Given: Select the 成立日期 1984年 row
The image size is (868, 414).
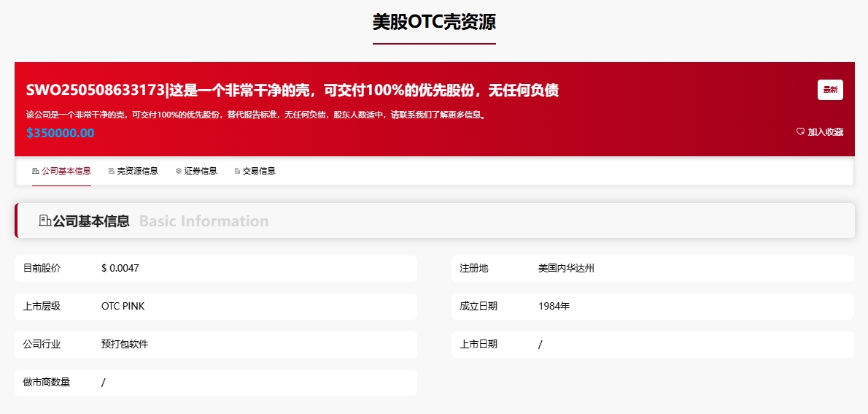Looking at the screenshot, I should point(652,307).
